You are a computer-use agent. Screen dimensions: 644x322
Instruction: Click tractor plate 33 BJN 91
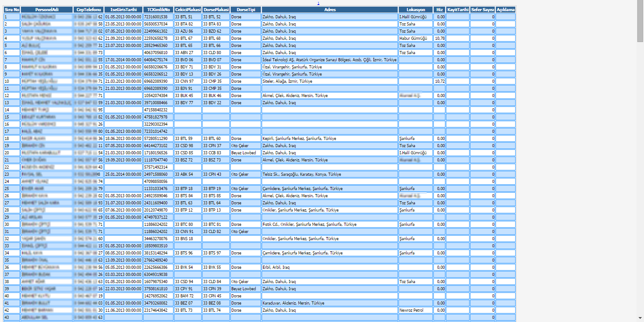click(x=188, y=89)
